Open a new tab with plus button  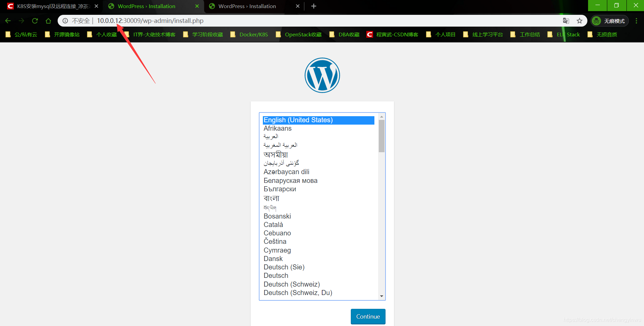313,6
